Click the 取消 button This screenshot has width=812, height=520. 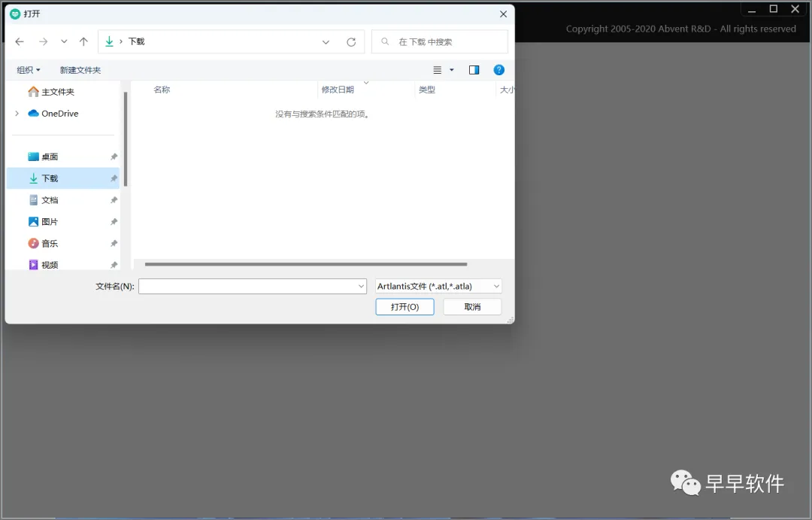(472, 307)
